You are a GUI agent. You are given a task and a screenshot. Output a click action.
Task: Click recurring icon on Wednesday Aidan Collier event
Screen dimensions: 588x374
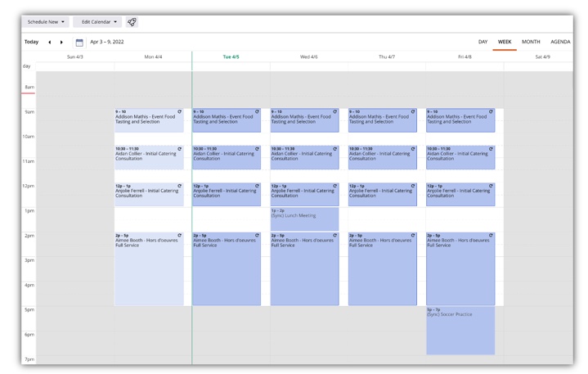(x=334, y=149)
